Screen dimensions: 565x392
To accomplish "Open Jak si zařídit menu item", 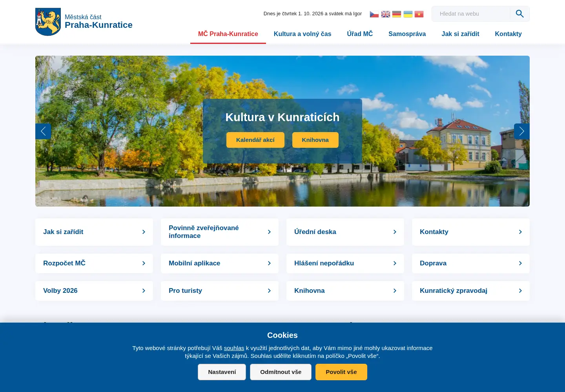I will (x=460, y=34).
